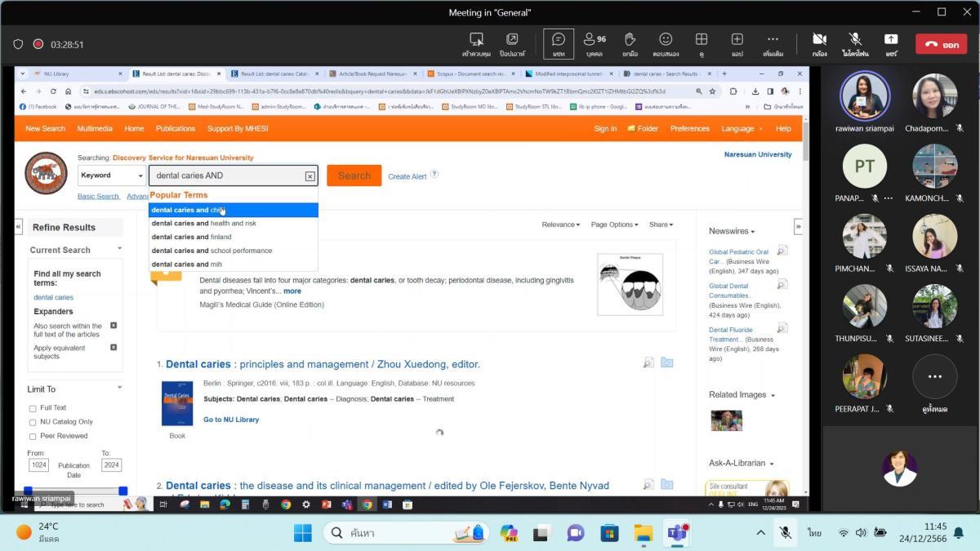Preview Global Dental Consumables newswire
The height and width of the screenshot is (551, 980).
coord(782,284)
